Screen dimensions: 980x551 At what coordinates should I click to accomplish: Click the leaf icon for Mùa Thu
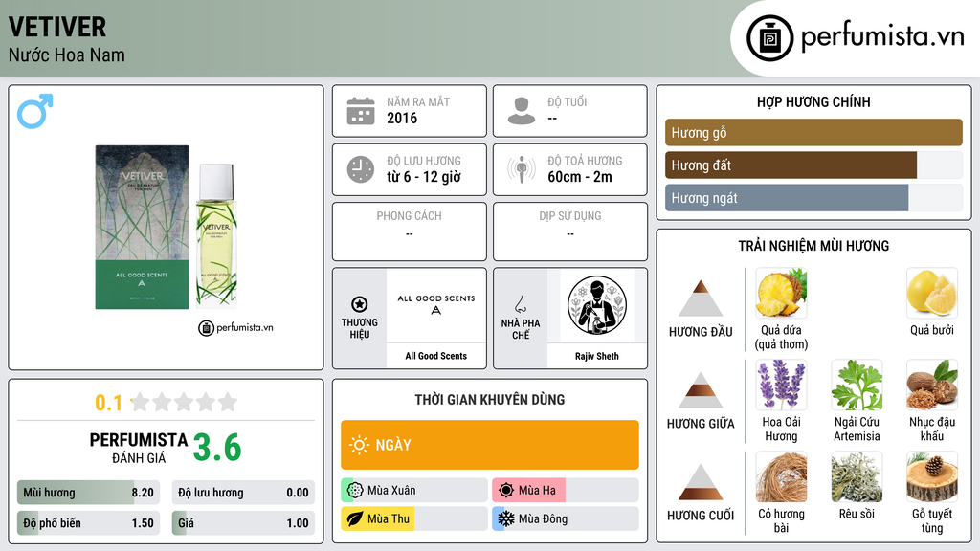click(355, 518)
